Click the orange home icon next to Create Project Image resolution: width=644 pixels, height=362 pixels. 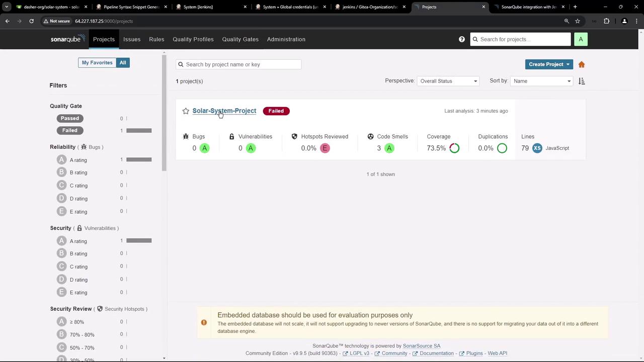582,64
